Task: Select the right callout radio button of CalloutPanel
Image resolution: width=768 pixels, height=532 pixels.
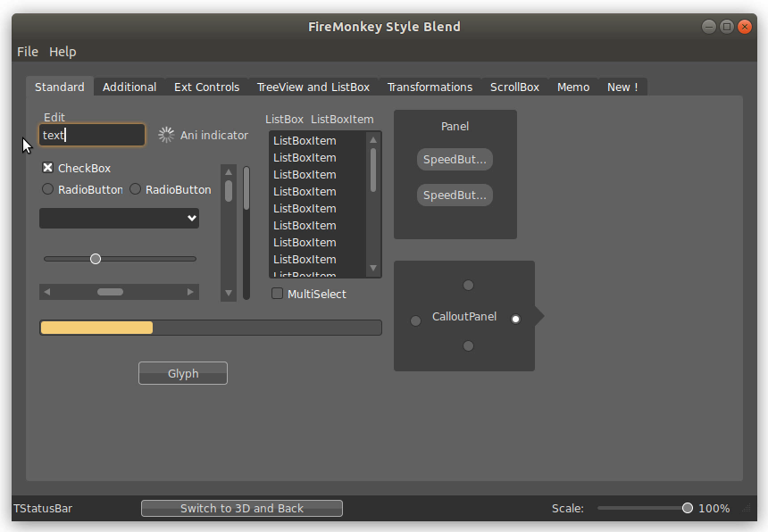Action: point(515,319)
